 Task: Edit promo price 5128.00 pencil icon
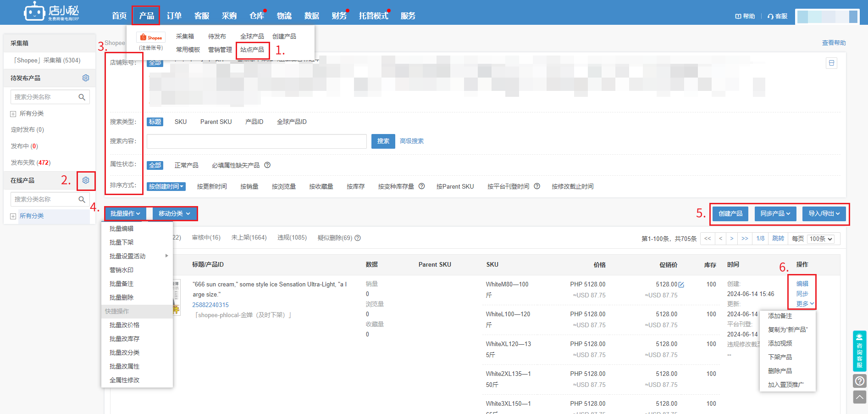pyautogui.click(x=681, y=285)
